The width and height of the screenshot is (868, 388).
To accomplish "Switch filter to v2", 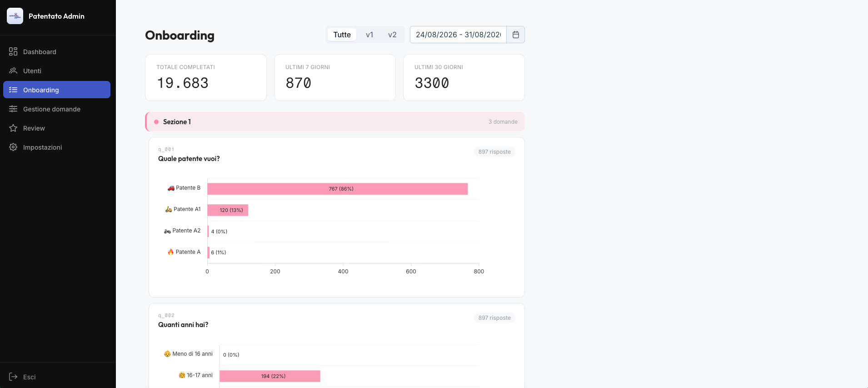I will [x=392, y=35].
